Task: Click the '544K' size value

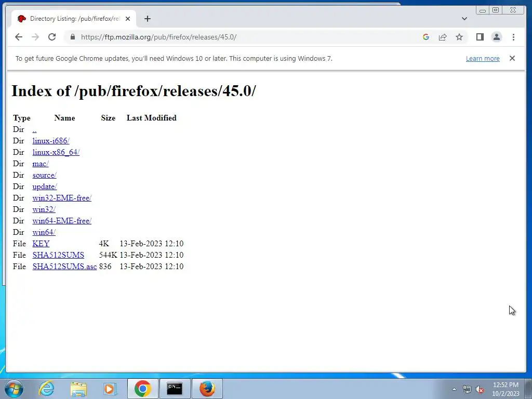Action: 108,255
